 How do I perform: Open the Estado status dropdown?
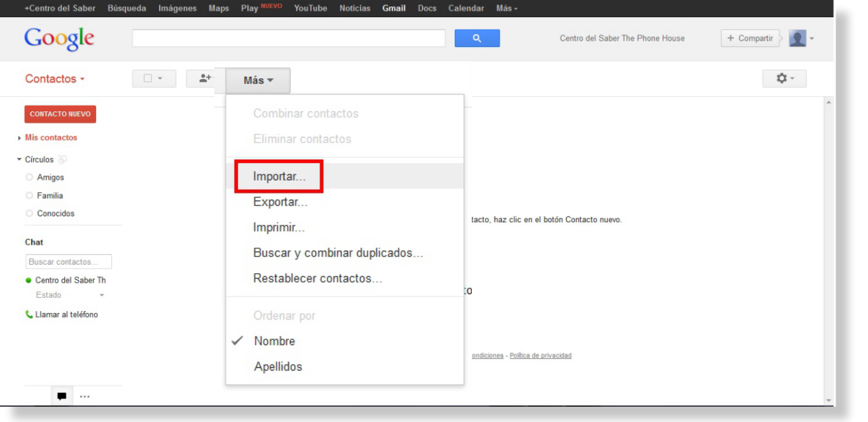101,295
